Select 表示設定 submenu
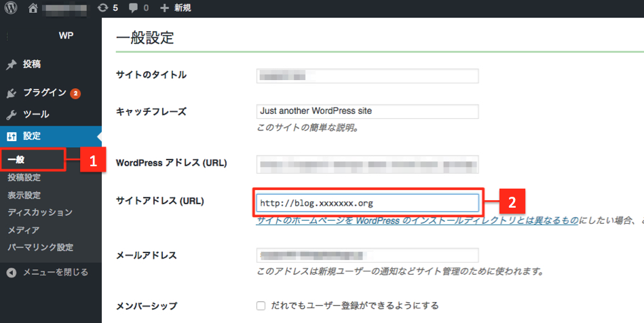Screen dimensions: 644x323 pos(24,195)
